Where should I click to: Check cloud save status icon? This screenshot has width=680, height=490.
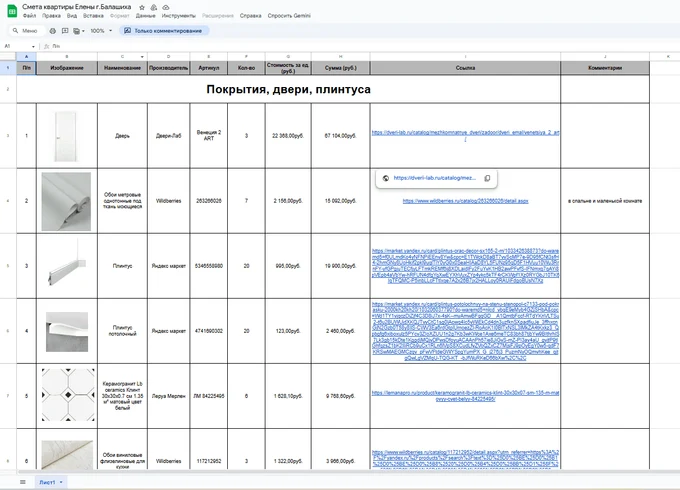click(166, 7)
